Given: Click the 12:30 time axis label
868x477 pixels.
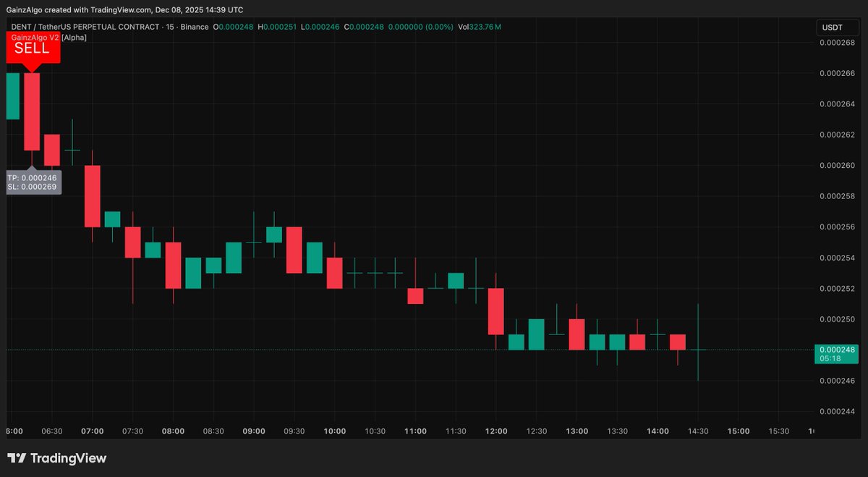Looking at the screenshot, I should (x=537, y=431).
